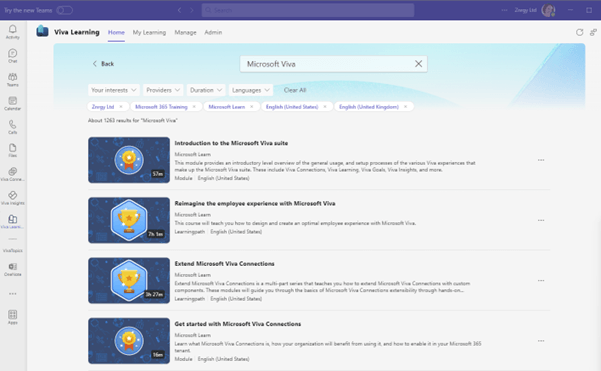This screenshot has width=601, height=371.
Task: Open the Apps store icon
Action: point(13,317)
